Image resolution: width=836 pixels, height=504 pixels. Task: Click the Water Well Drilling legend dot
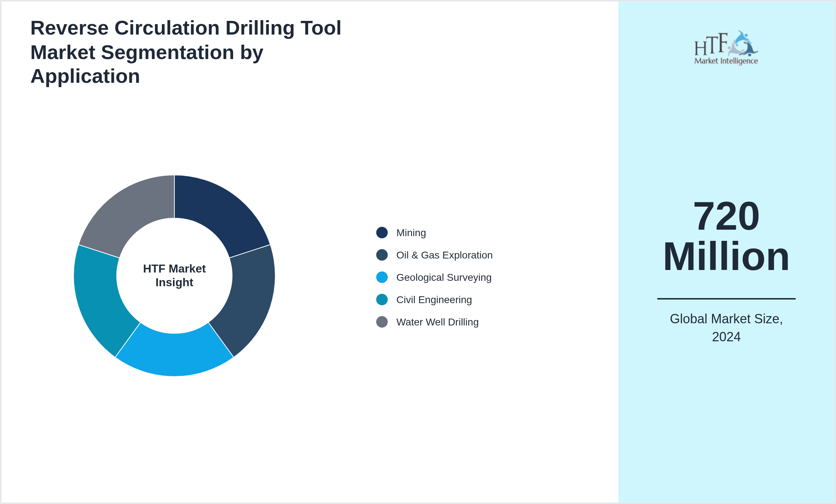[x=382, y=322]
